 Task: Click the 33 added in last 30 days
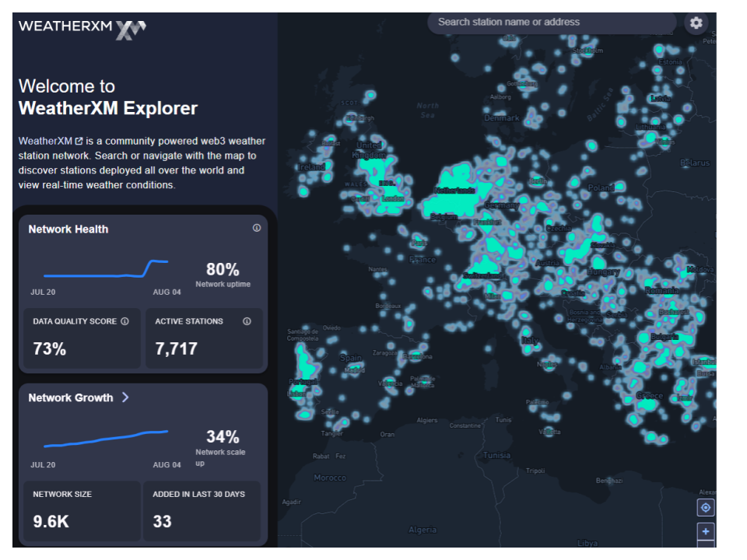pyautogui.click(x=162, y=521)
